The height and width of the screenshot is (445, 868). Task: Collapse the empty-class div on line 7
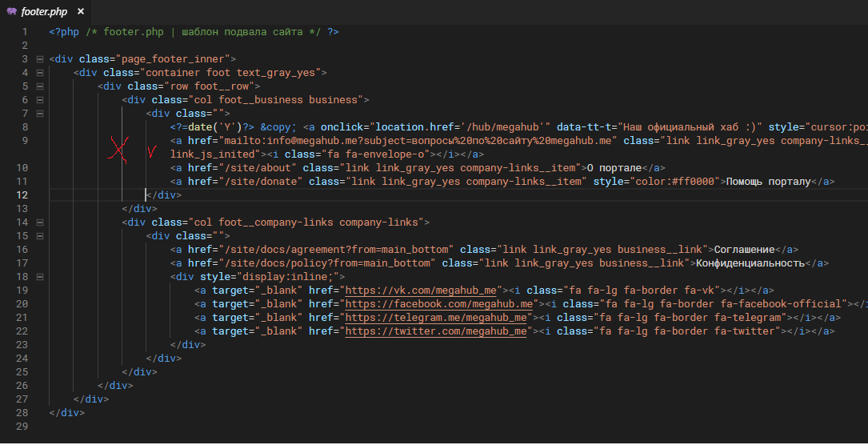[x=40, y=113]
